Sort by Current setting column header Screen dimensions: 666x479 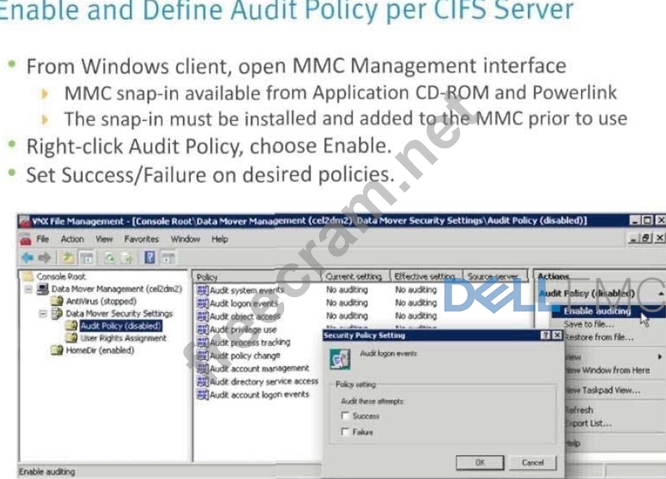click(355, 276)
